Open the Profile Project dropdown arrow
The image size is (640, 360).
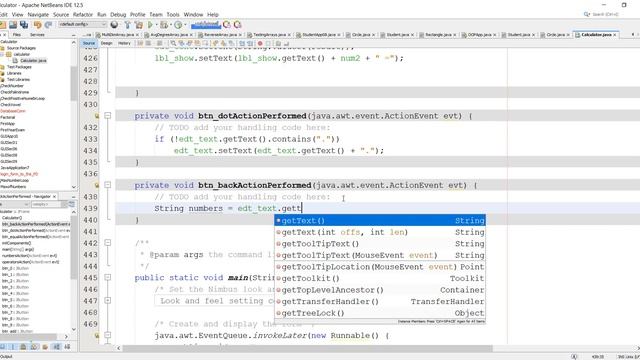[x=184, y=25]
